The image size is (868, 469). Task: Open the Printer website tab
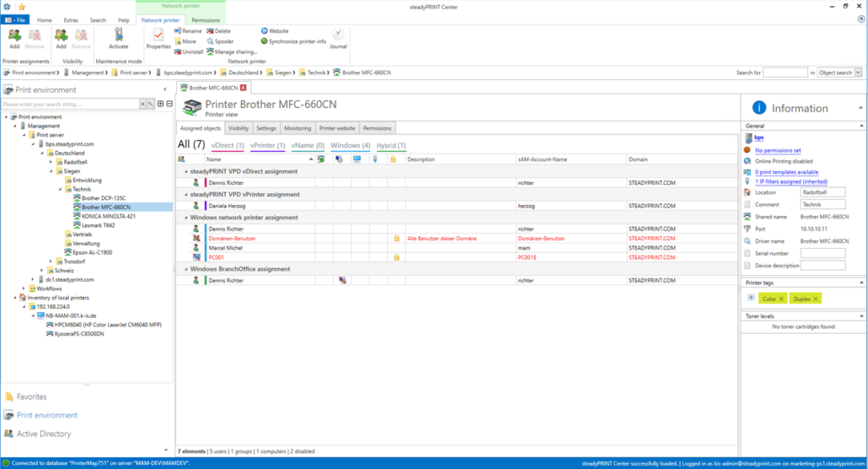pyautogui.click(x=337, y=128)
